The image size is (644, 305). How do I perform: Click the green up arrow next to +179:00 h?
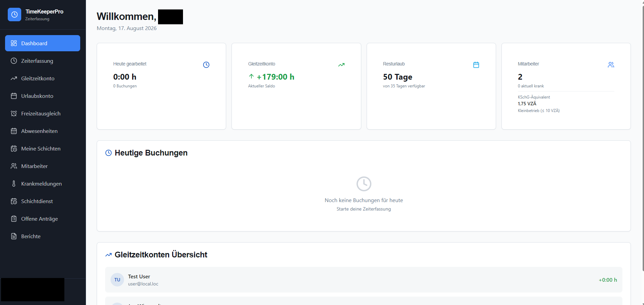pyautogui.click(x=251, y=76)
